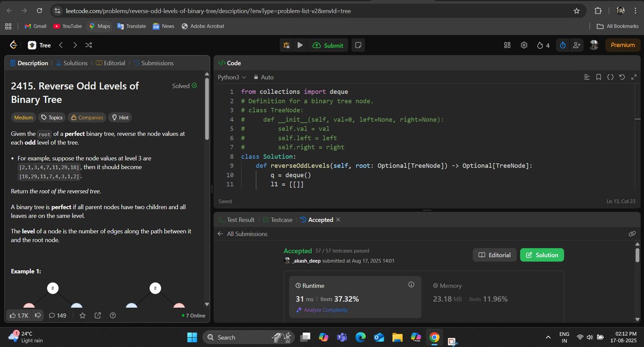Open All Bookmarks folder
The image size is (644, 347).
coord(618,26)
